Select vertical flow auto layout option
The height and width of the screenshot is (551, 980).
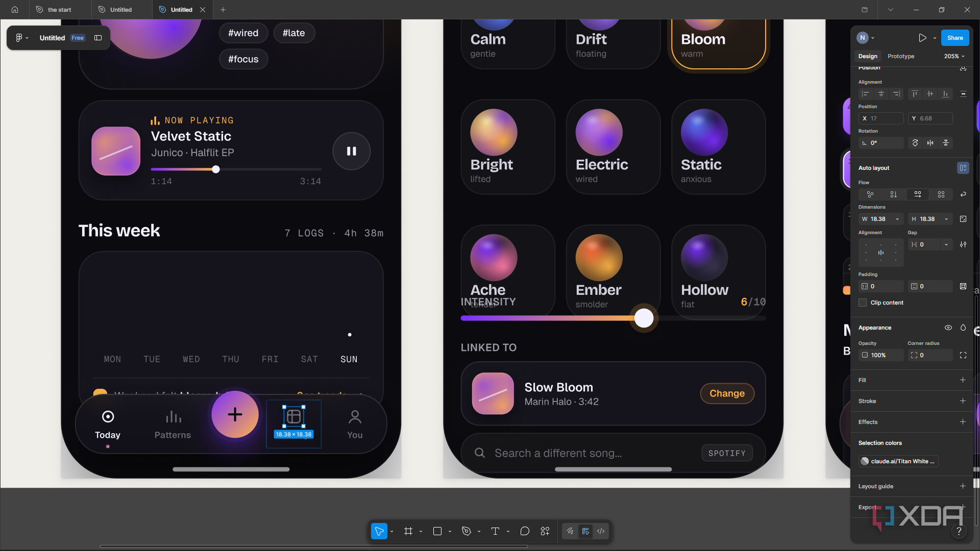[x=893, y=194]
